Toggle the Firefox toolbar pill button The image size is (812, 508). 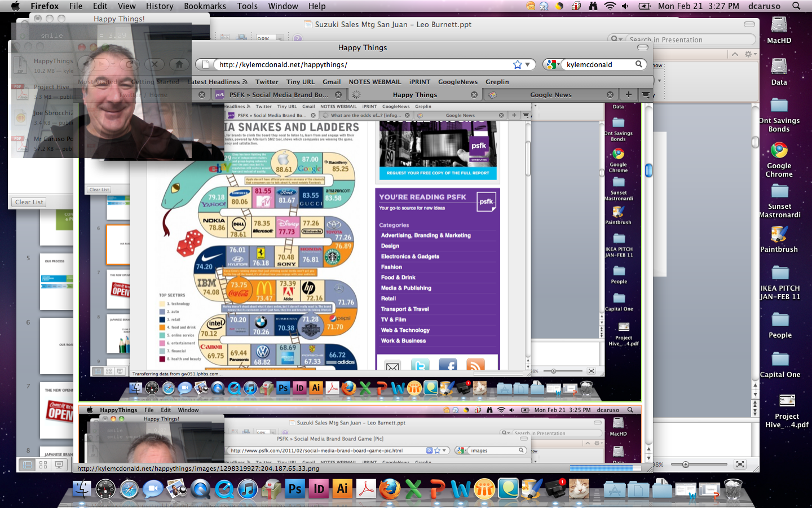(642, 47)
